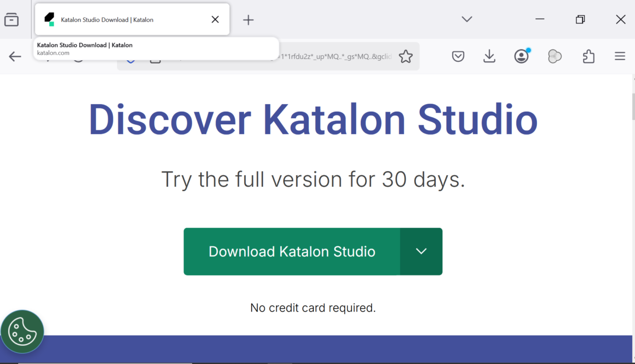Expand the Download Katalon Studio options chevron
The height and width of the screenshot is (364, 635).
pos(421,251)
